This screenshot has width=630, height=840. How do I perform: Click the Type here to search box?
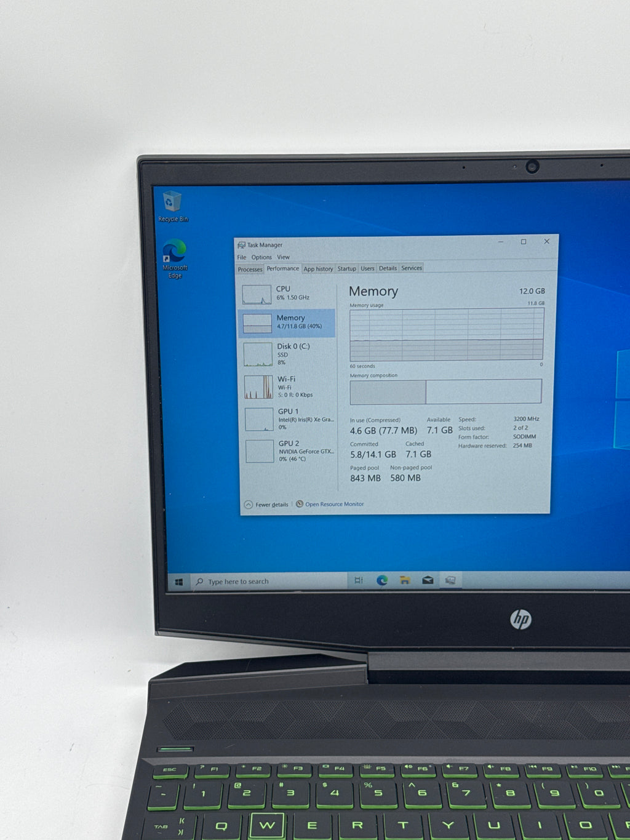click(x=269, y=582)
